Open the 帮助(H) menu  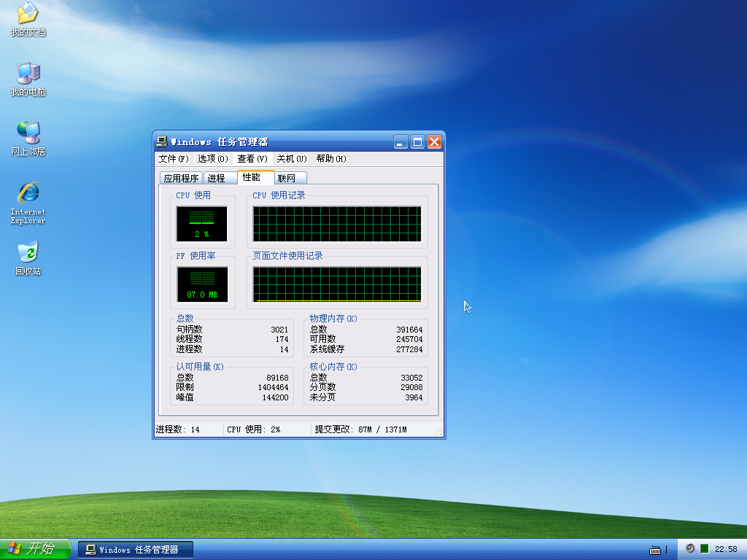(x=331, y=158)
